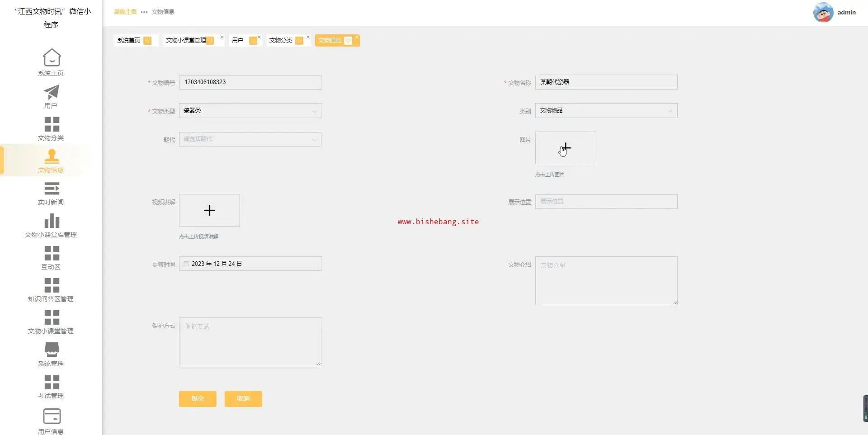This screenshot has height=435, width=868.
Task: Open the 朝代 dropdown
Action: (x=250, y=139)
